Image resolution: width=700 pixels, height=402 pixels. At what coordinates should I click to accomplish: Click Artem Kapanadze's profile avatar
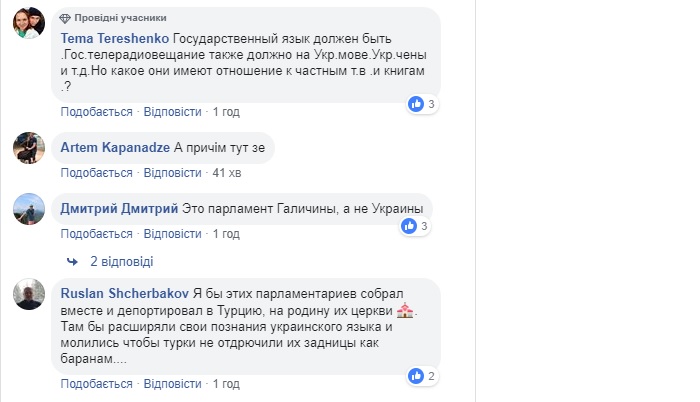click(x=28, y=148)
